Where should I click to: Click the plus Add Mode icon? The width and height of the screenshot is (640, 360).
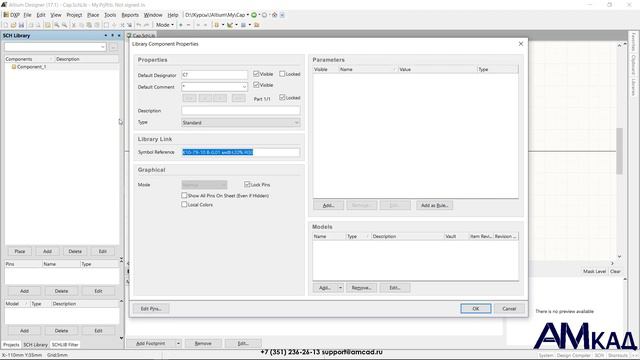point(181,25)
